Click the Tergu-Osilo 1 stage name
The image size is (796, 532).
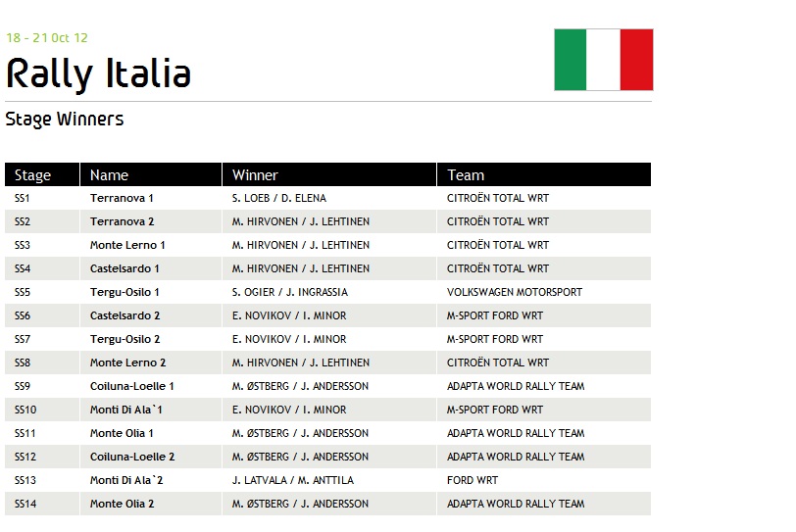coord(124,292)
